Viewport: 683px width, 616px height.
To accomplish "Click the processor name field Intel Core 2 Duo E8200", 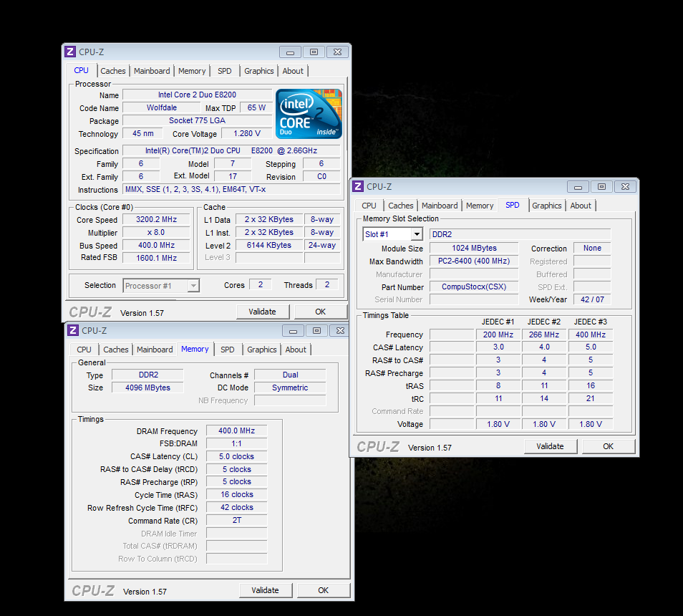I will pyautogui.click(x=197, y=95).
